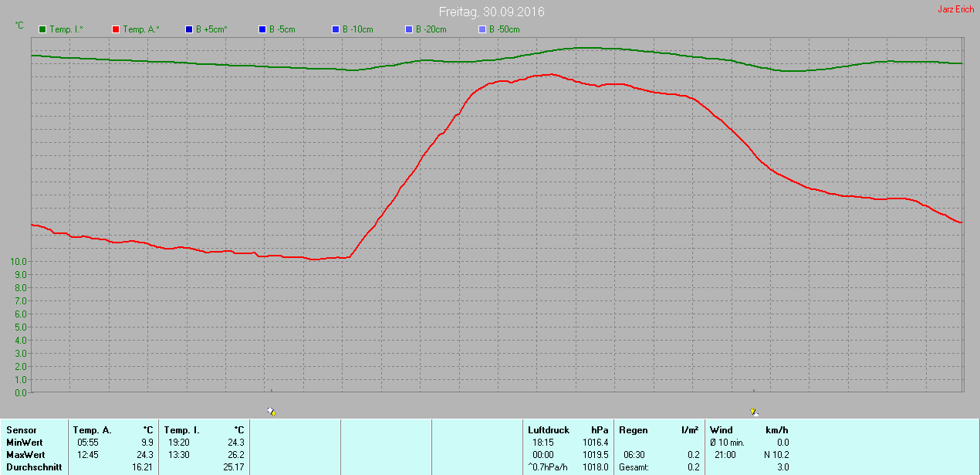
Task: Select the B -5cm legend square
Action: pos(262,29)
